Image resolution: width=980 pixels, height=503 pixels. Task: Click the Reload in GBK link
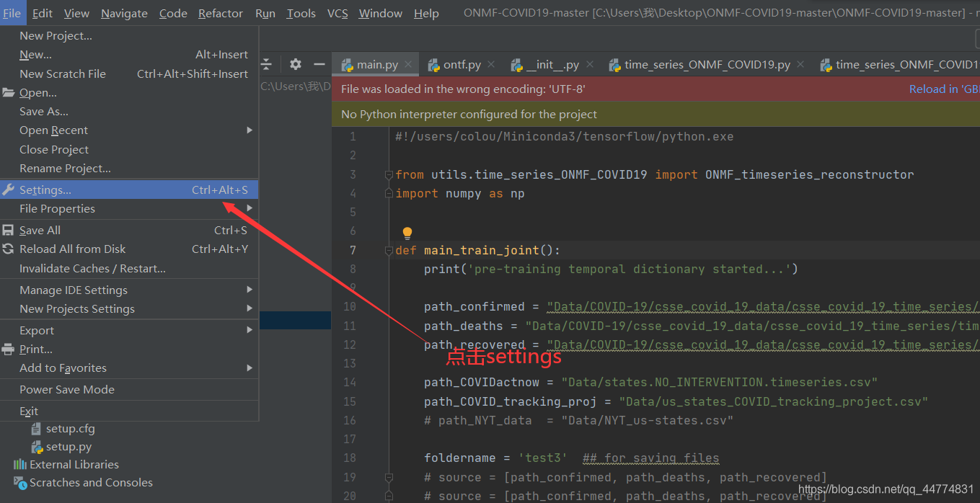coord(944,89)
